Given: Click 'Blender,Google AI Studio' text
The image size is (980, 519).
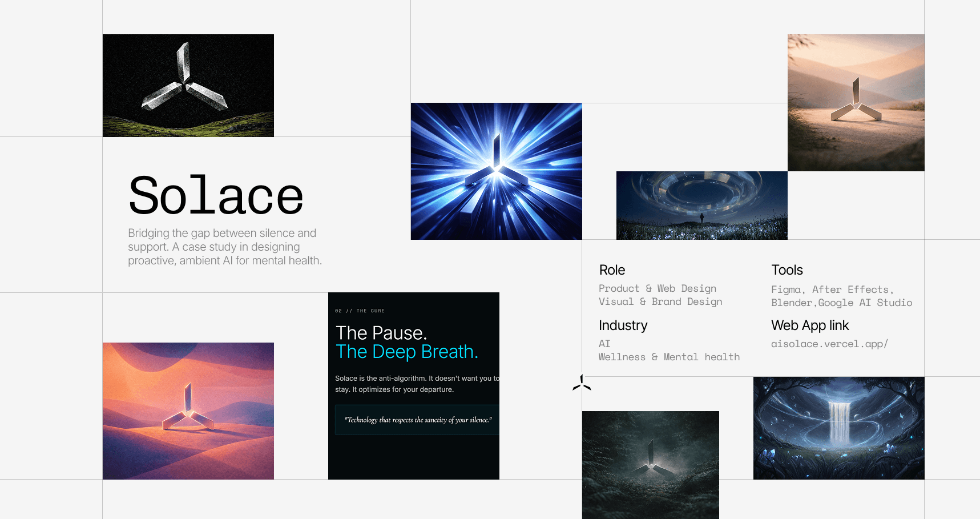Looking at the screenshot, I should 842,303.
